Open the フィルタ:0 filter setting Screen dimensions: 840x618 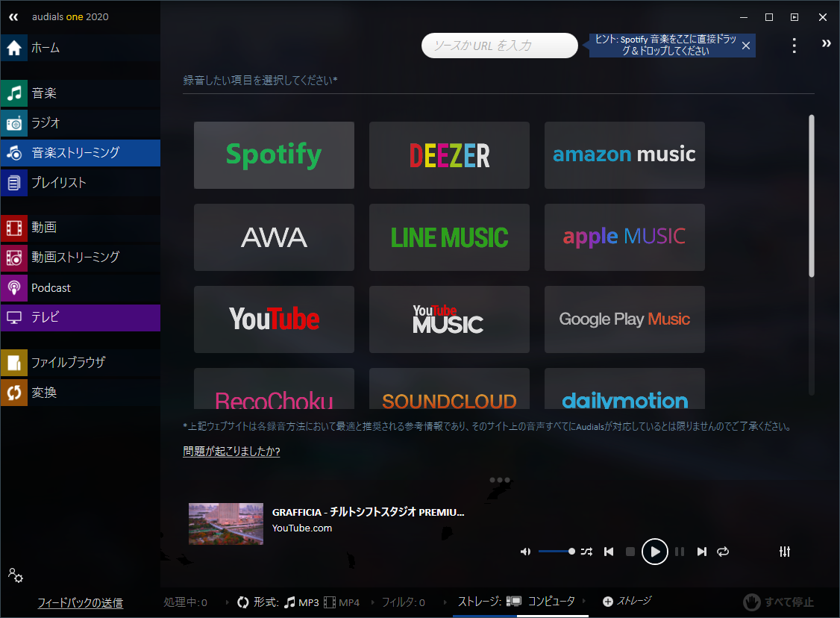click(404, 602)
